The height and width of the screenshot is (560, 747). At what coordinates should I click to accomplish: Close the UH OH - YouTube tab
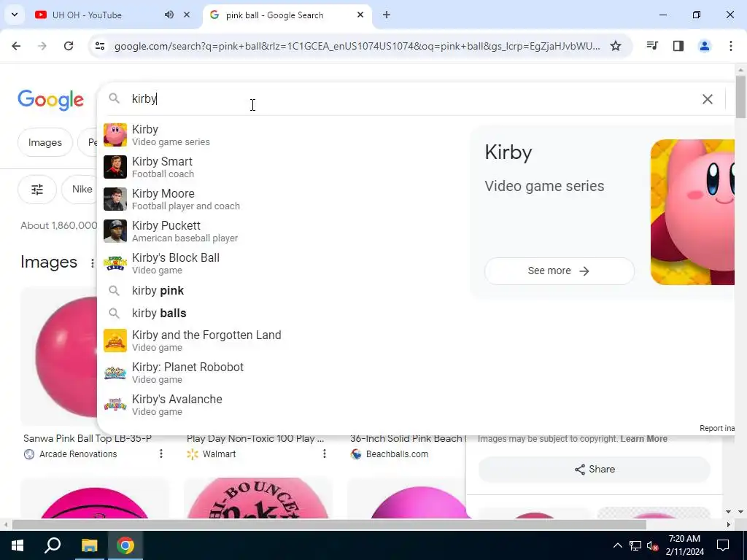(187, 15)
